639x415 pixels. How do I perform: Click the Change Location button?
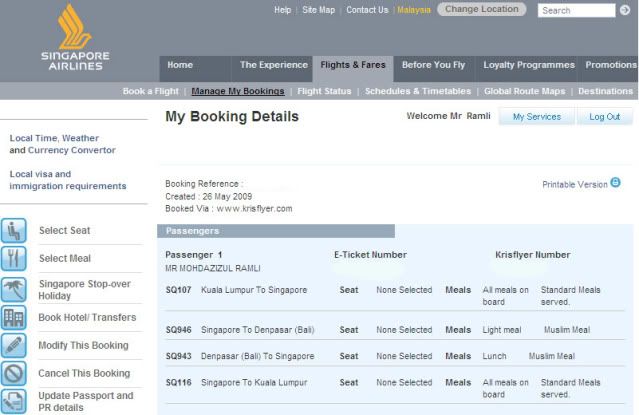point(481,9)
